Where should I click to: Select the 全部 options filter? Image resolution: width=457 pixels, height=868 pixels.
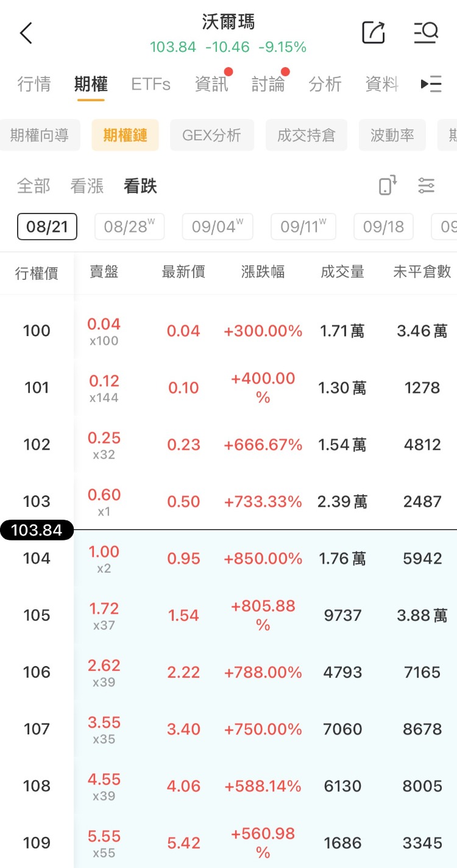click(x=34, y=185)
